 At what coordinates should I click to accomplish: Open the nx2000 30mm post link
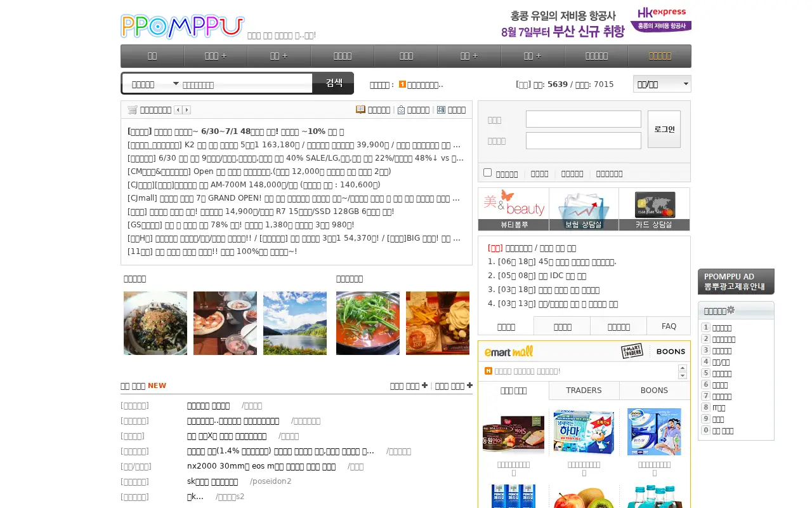[261, 466]
